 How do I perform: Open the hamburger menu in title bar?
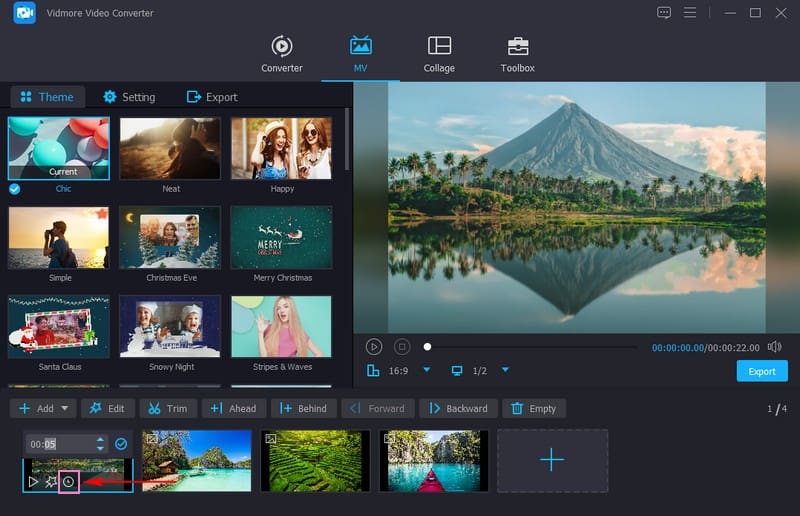point(689,13)
